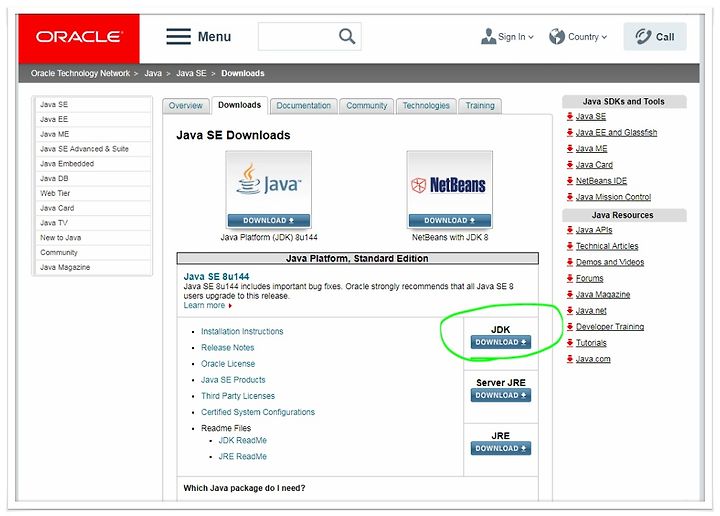The image size is (720, 516).
Task: Click download arrow icon beside Forums
Action: [x=570, y=278]
